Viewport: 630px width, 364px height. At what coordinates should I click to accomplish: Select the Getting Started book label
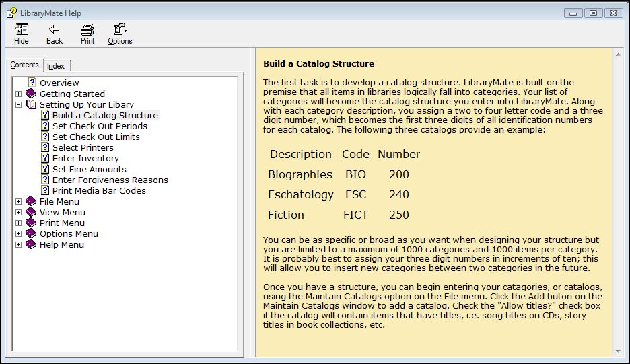72,94
